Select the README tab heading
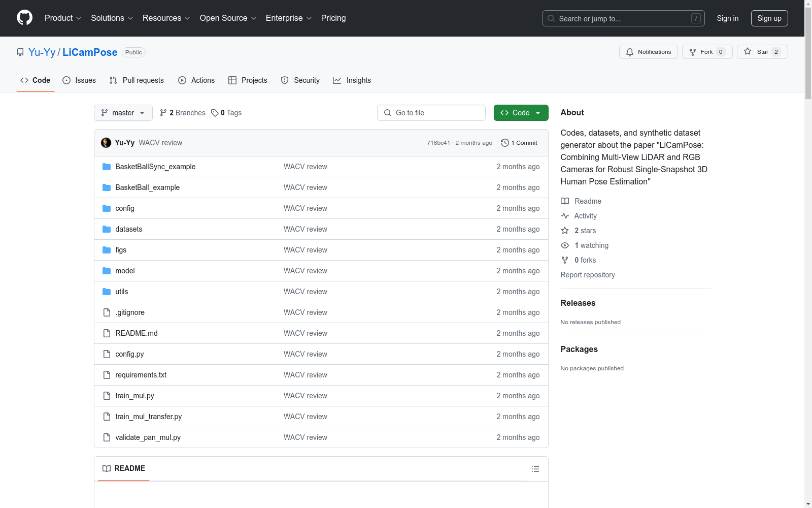This screenshot has width=812, height=508. pyautogui.click(x=124, y=468)
